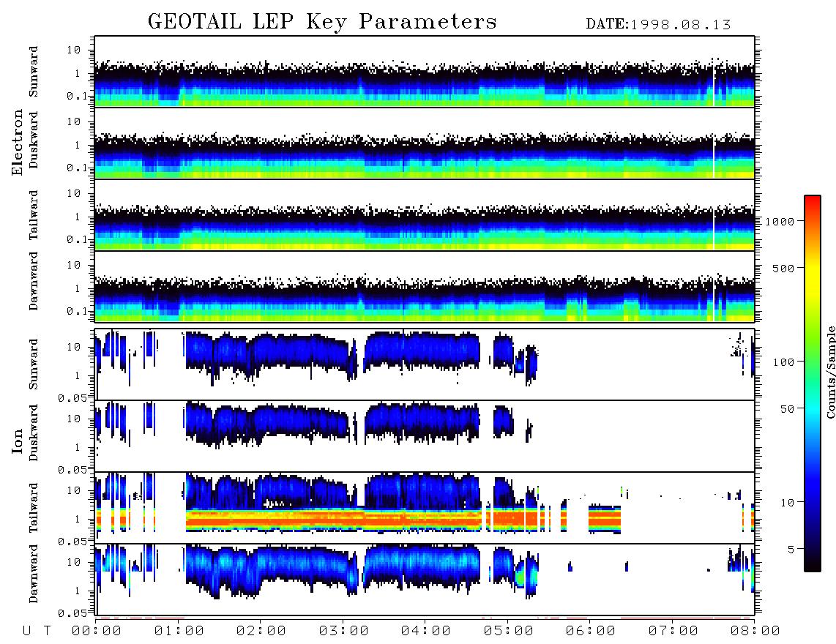
Task: Click the Ion group label
Action: point(17,441)
